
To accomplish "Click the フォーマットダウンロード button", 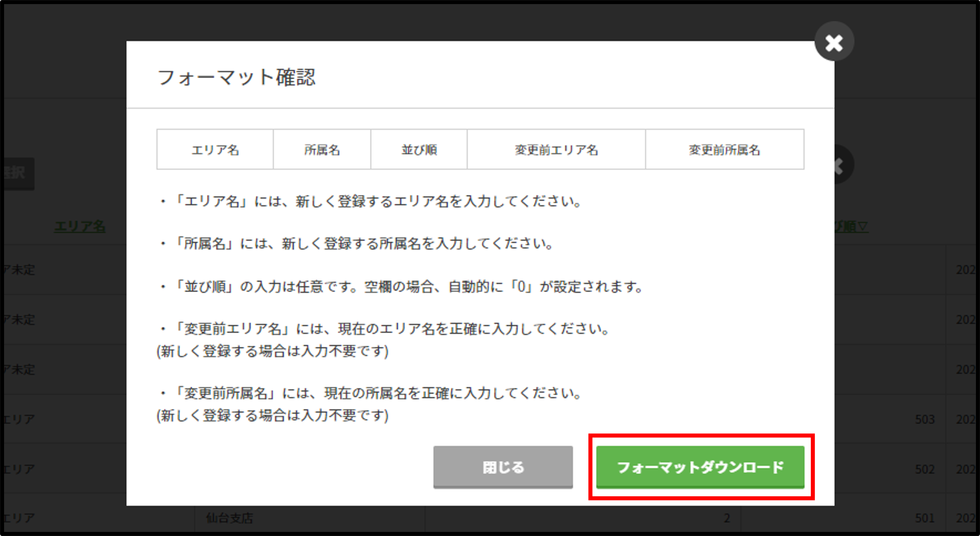I will 701,467.
